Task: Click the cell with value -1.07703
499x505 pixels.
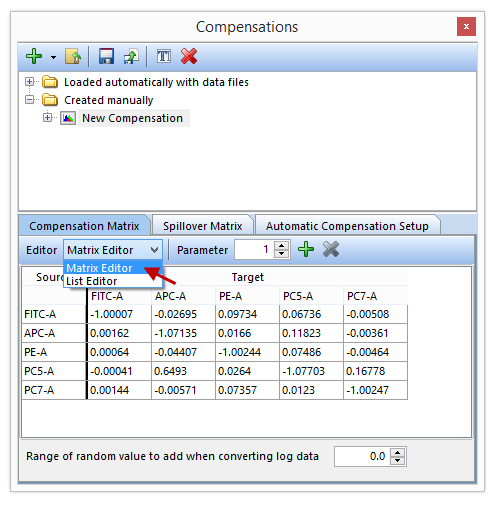Action: point(311,371)
